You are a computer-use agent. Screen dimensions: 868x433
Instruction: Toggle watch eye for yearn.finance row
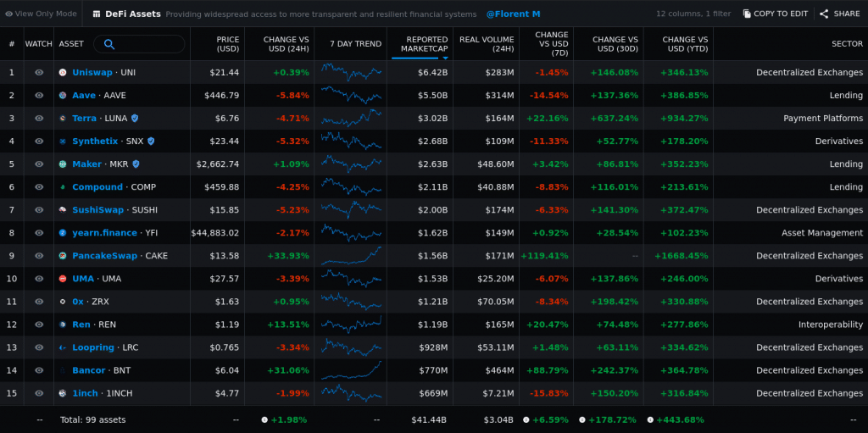tap(39, 233)
